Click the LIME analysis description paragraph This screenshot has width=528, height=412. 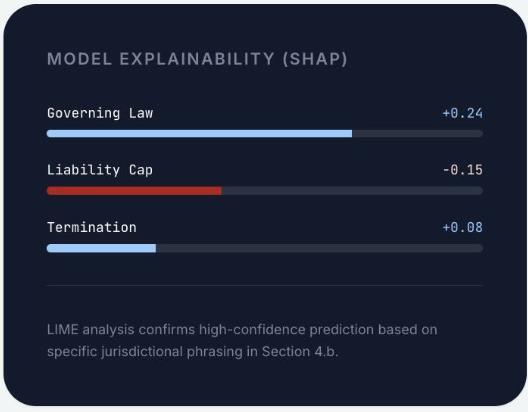pyautogui.click(x=242, y=340)
